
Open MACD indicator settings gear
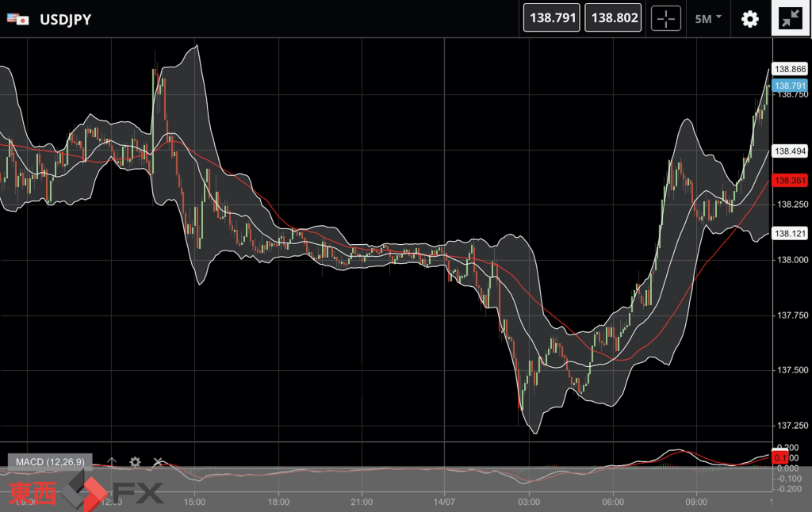[135, 462]
